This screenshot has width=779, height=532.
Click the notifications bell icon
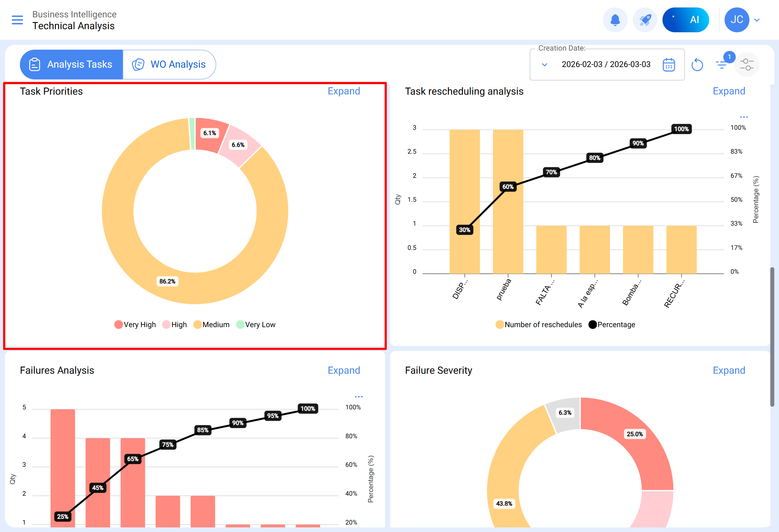(615, 20)
